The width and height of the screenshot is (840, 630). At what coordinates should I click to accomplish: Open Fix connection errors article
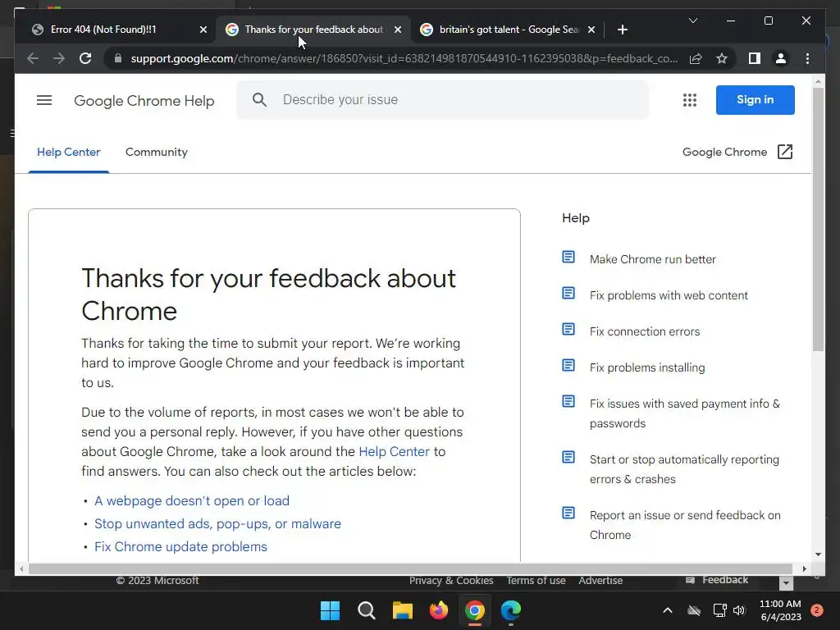645,331
